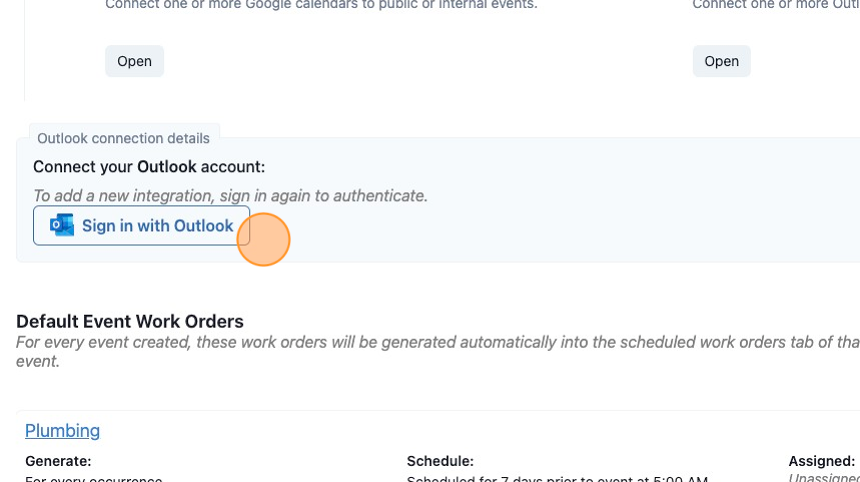
Task: Click the Schedule: field label
Action: 440,461
